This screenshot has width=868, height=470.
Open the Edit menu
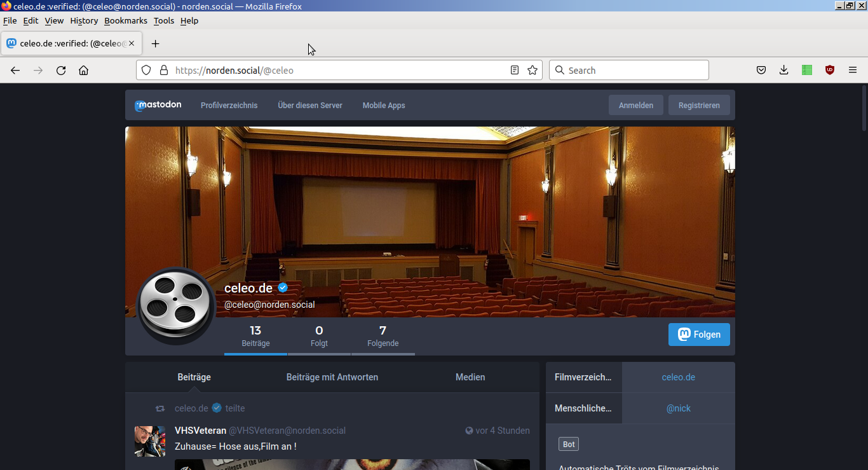coord(31,20)
